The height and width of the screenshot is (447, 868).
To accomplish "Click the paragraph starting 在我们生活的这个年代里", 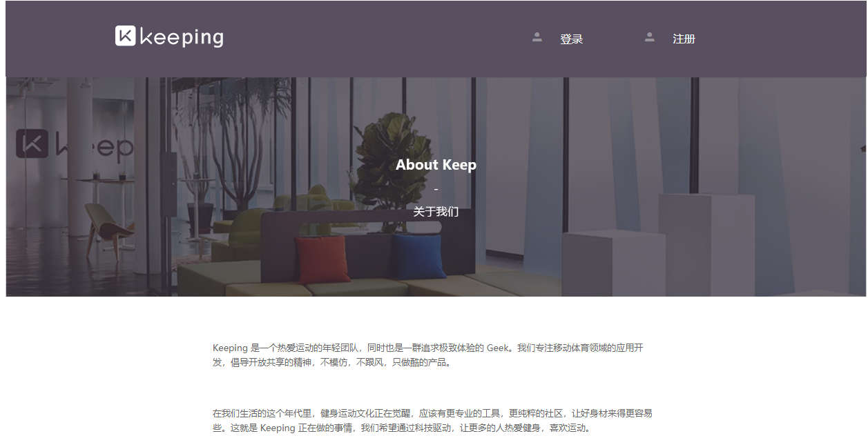I will (432, 421).
